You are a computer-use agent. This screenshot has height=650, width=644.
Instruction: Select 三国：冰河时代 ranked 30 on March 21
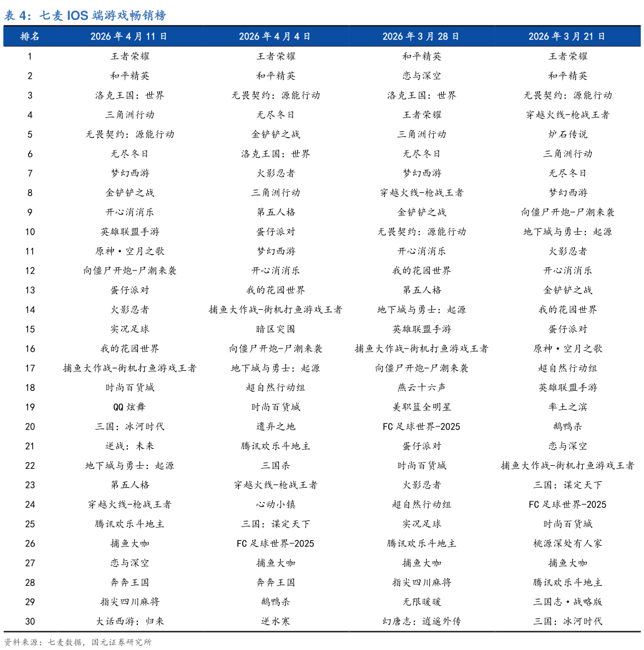pyautogui.click(x=567, y=621)
